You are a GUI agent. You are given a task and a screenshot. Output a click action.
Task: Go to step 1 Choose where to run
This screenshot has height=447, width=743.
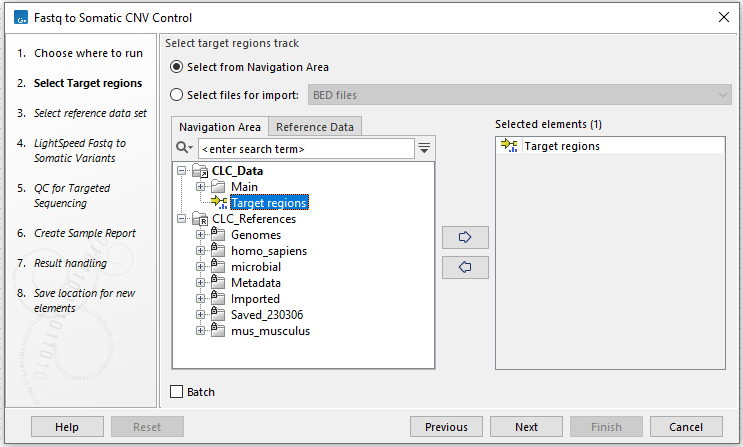tap(88, 53)
